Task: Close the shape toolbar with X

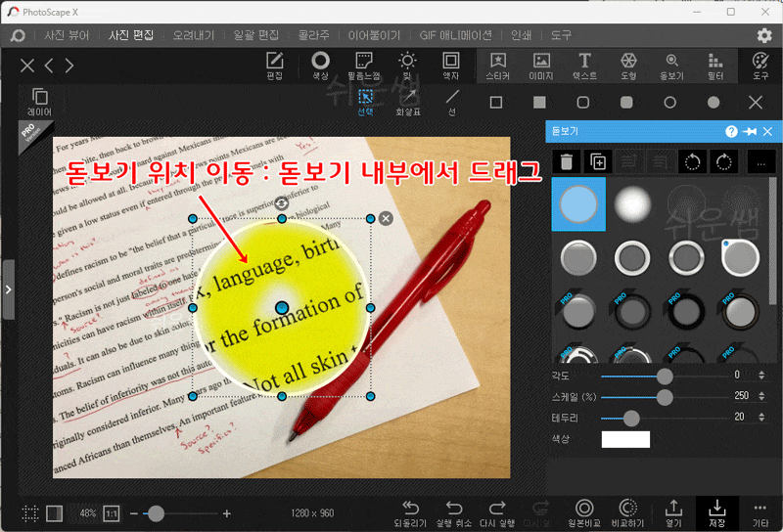Action: (x=756, y=103)
